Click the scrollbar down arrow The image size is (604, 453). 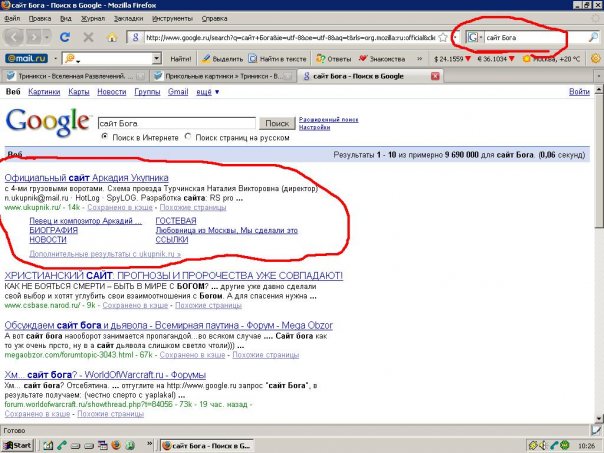(x=599, y=418)
